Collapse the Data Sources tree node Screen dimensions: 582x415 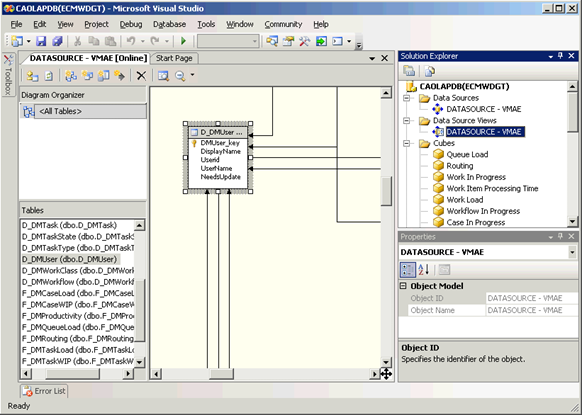click(x=407, y=98)
